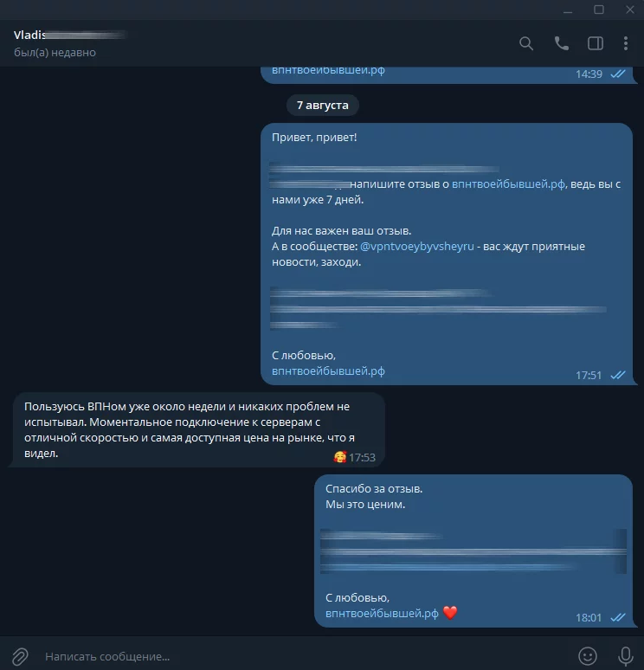Click the reaction emoji on the 17:53 message
Screen dimensions: 644x670
(x=339, y=457)
